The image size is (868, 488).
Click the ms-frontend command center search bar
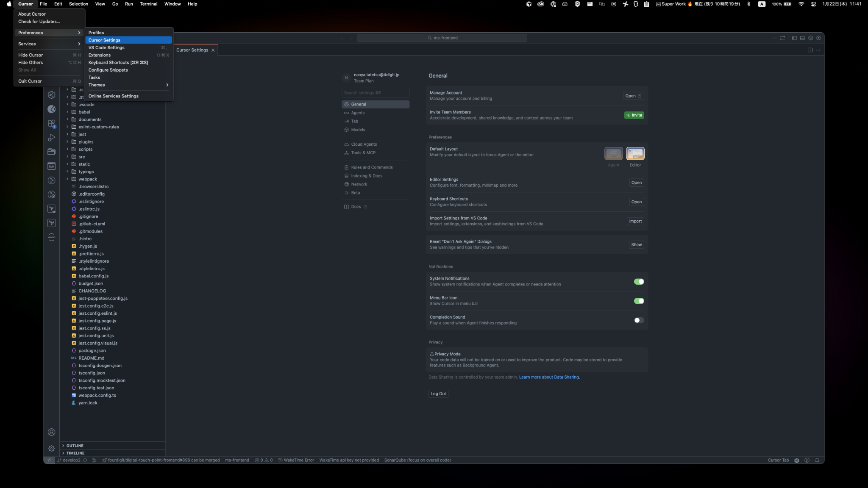pos(442,38)
